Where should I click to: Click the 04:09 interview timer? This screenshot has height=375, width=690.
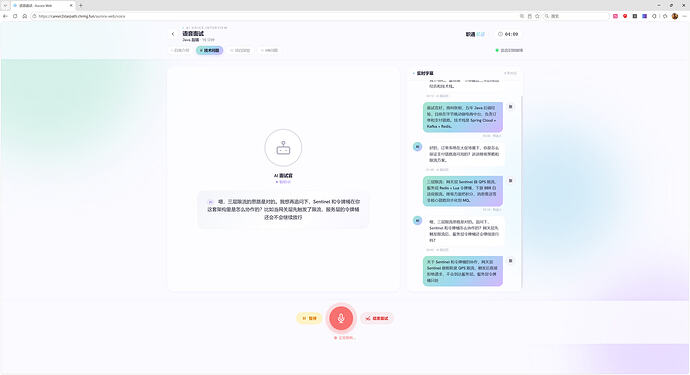[508, 34]
